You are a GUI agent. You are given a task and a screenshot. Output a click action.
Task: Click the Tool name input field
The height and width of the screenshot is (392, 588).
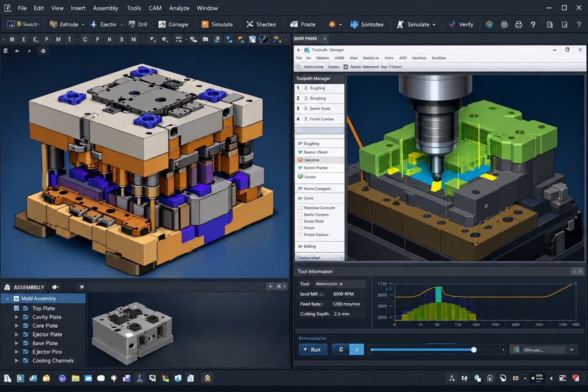339,284
